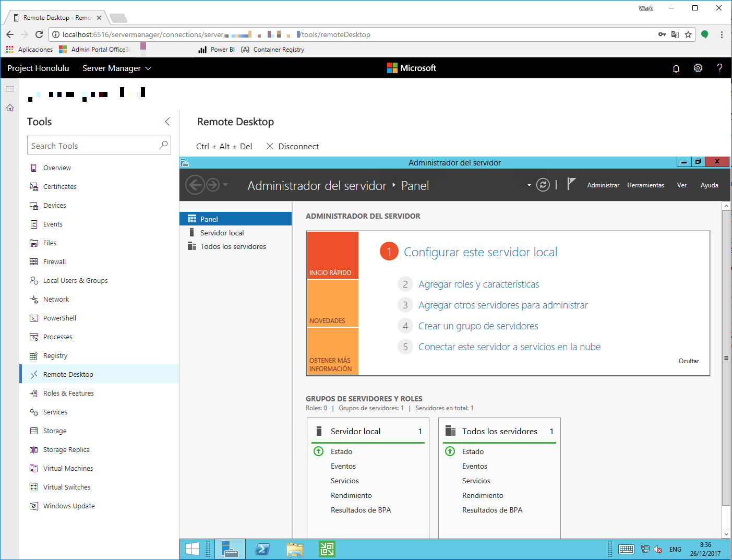
Task: Open the Roles & Features icon
Action: [x=34, y=394]
